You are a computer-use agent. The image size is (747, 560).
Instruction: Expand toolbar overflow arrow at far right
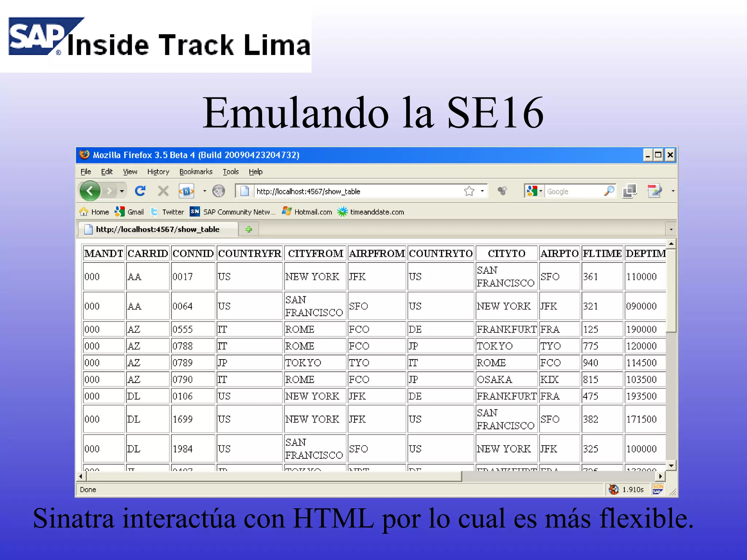pyautogui.click(x=673, y=191)
